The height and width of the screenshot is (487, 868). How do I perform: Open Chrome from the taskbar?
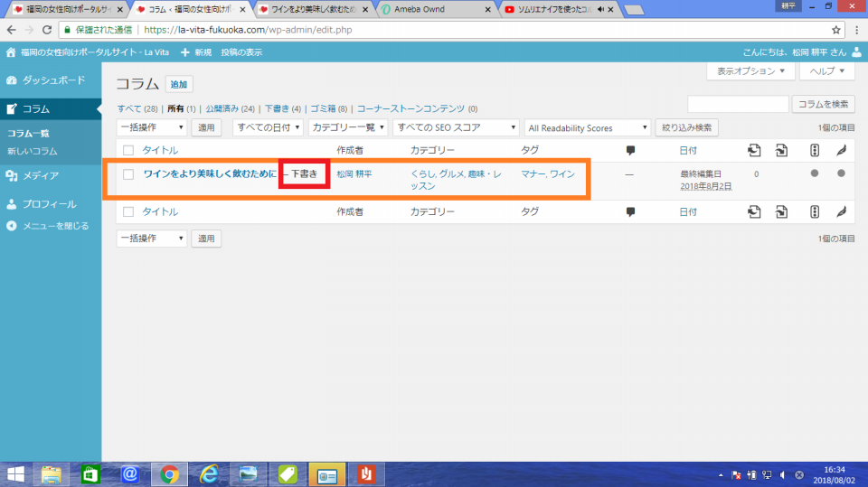click(x=169, y=474)
